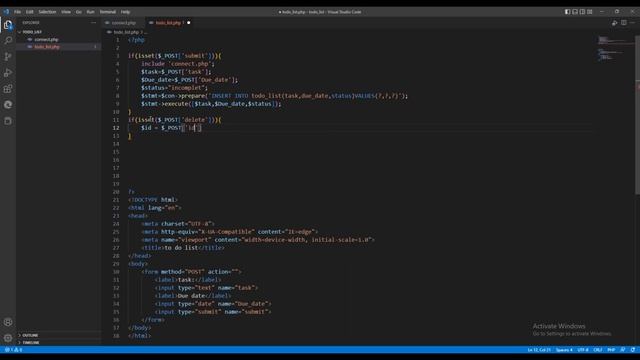The height and width of the screenshot is (360, 640).
Task: Toggle bottom panel layout button
Action: tap(575, 12)
